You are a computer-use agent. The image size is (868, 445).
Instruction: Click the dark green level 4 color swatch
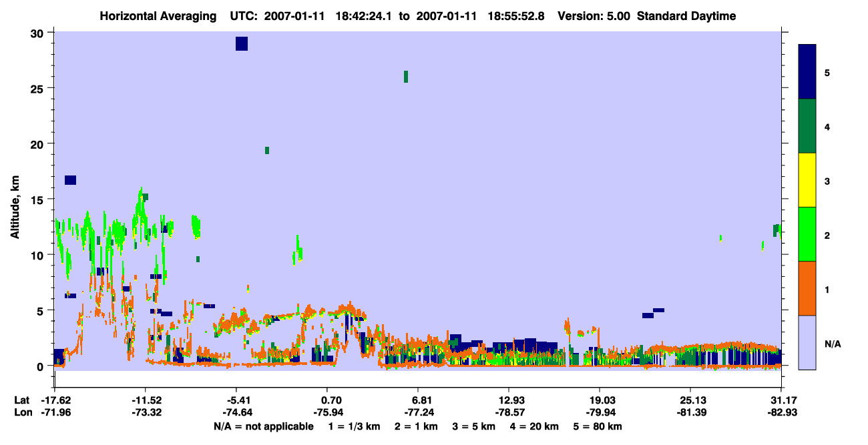(807, 126)
